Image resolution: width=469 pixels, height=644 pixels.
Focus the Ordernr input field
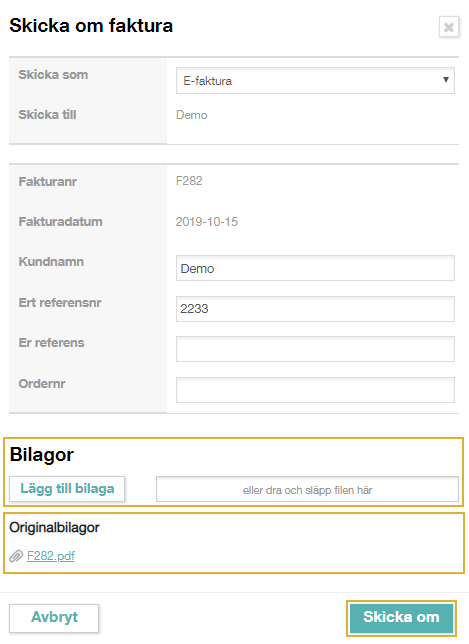315,390
